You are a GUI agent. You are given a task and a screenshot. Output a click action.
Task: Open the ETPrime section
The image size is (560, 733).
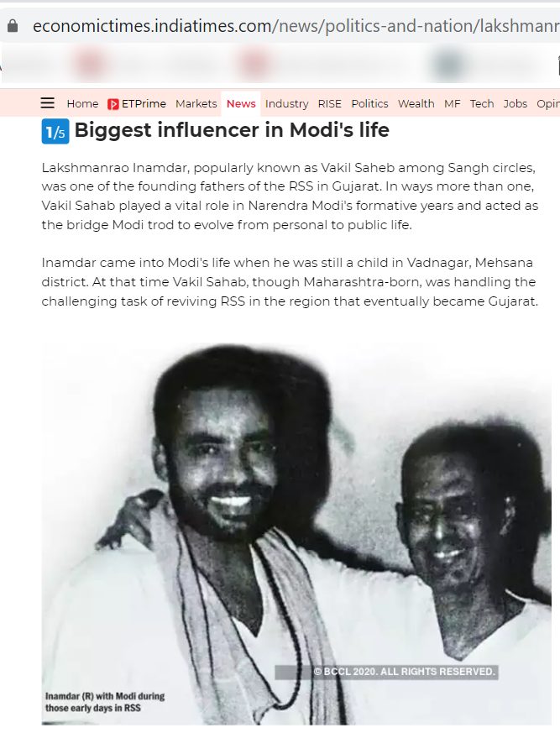click(137, 103)
